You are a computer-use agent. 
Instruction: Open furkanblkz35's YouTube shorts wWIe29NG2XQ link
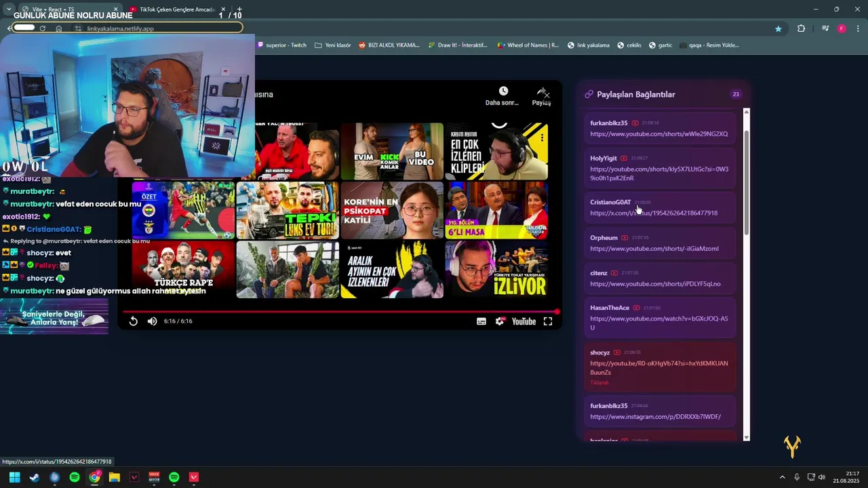tap(658, 134)
